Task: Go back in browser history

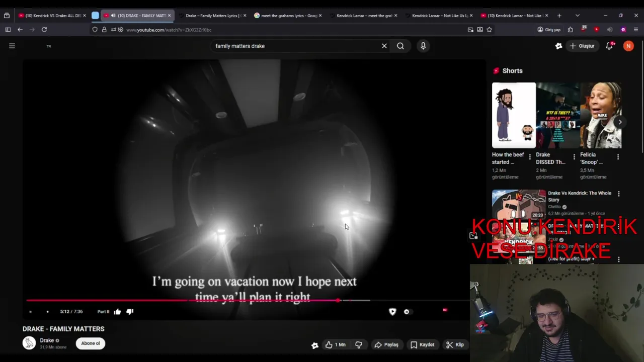Action: point(20,30)
